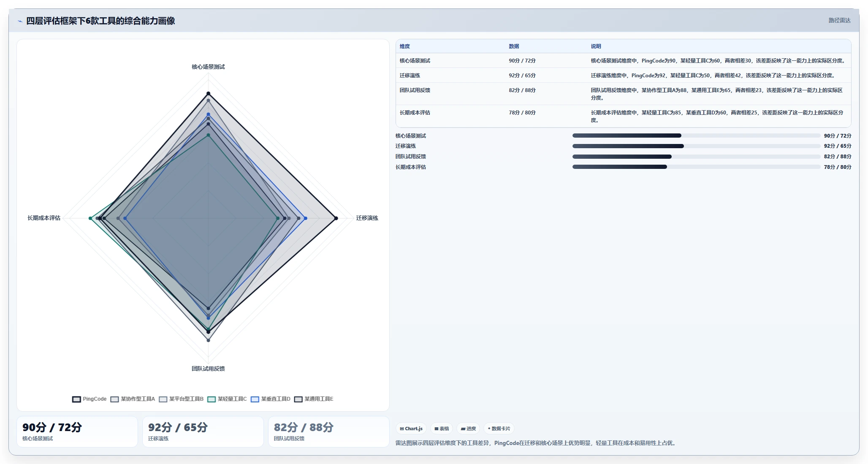Click the 90分 / 72分 progress value label

(x=838, y=136)
